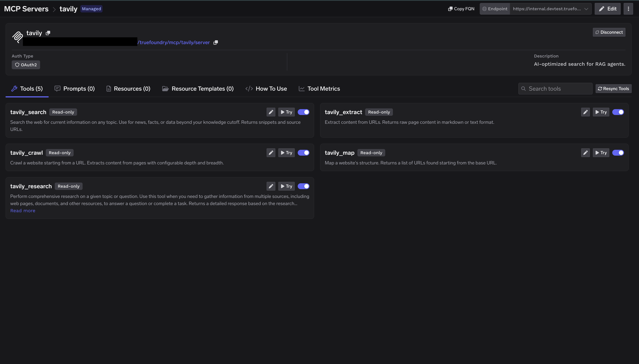Screen dimensions: 639x364
Task: View the Tool Metrics tab
Action: [x=319, y=89]
